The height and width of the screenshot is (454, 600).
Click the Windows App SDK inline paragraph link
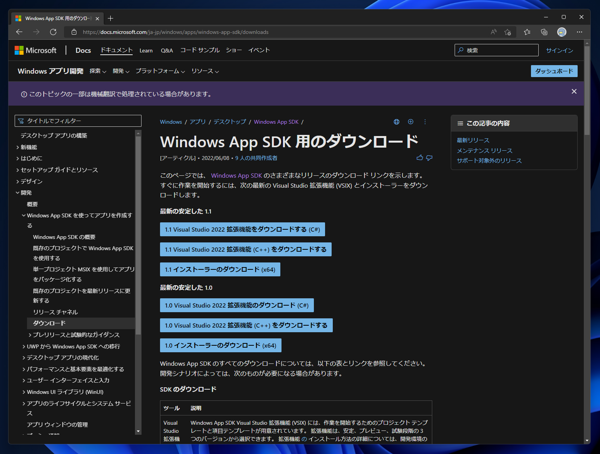click(236, 176)
